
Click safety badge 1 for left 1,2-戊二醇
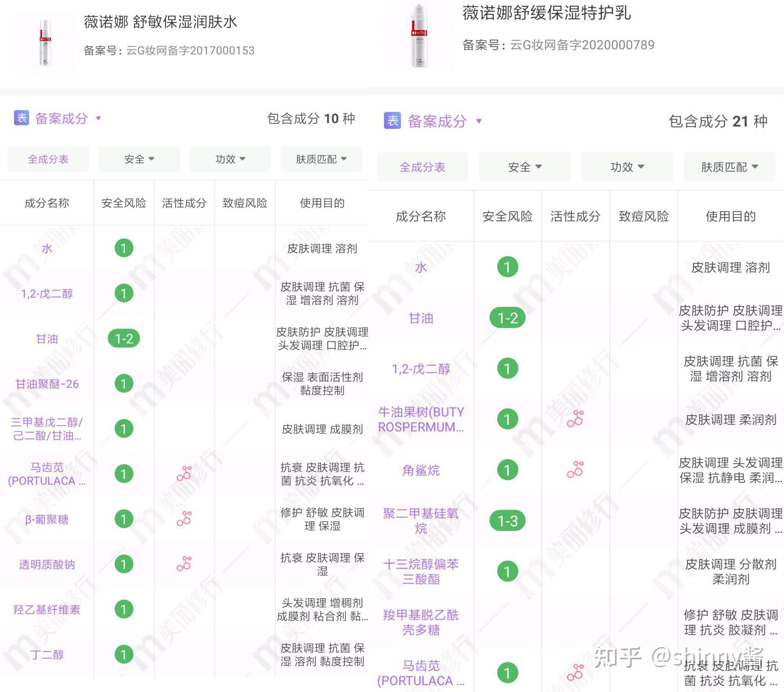pos(124,293)
